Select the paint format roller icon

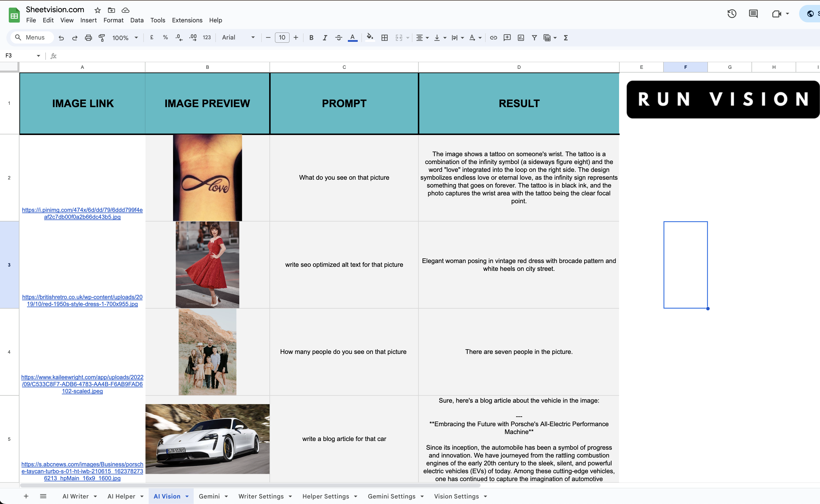click(x=102, y=38)
